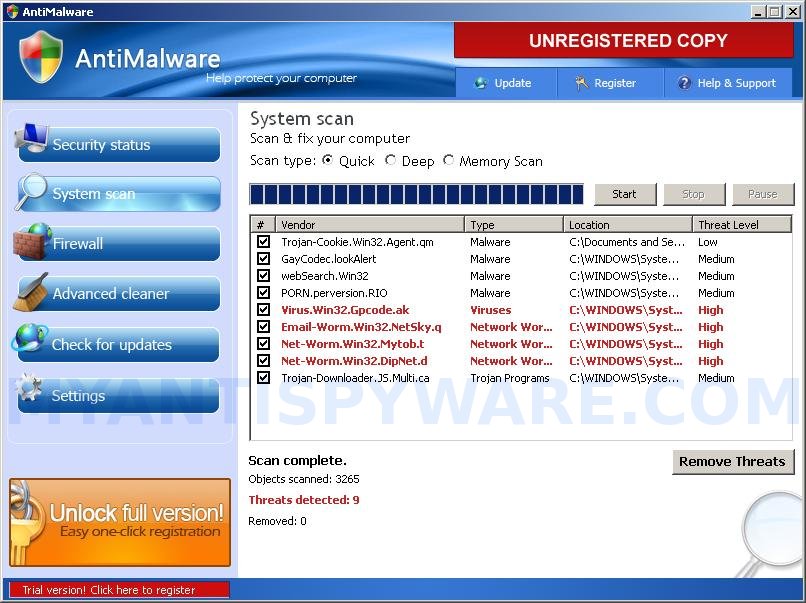The image size is (806, 603).
Task: Open Check for updates section
Action: coord(119,344)
